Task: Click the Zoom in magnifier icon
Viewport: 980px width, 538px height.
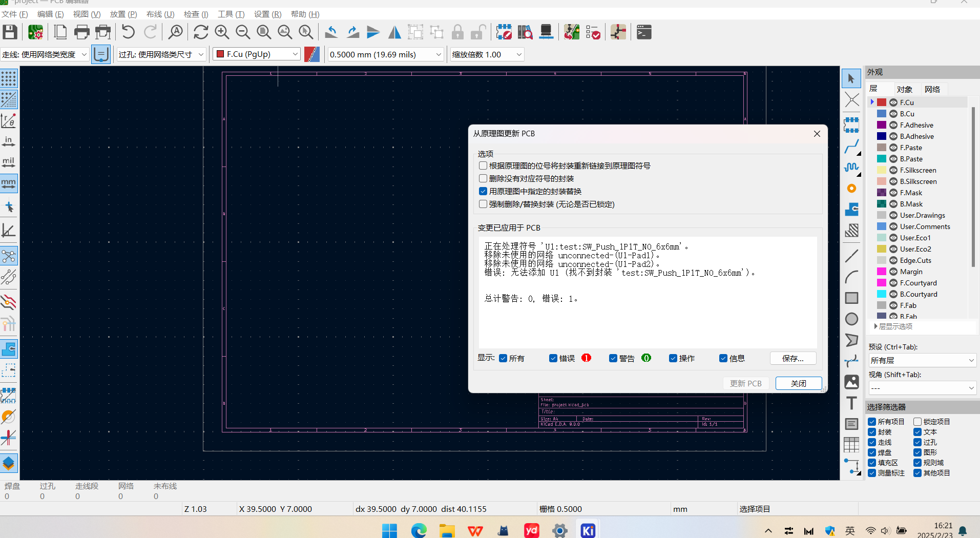Action: (x=222, y=32)
